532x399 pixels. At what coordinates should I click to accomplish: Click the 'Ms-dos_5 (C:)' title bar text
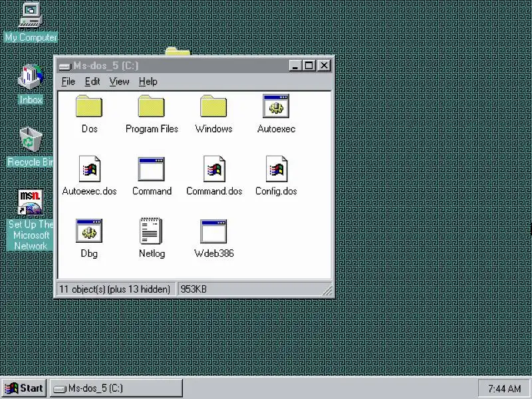click(x=106, y=65)
